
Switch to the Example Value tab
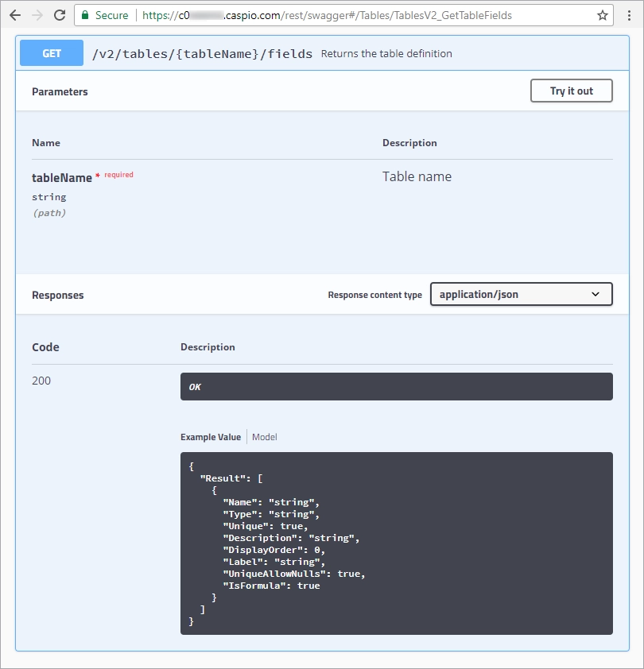pos(211,437)
